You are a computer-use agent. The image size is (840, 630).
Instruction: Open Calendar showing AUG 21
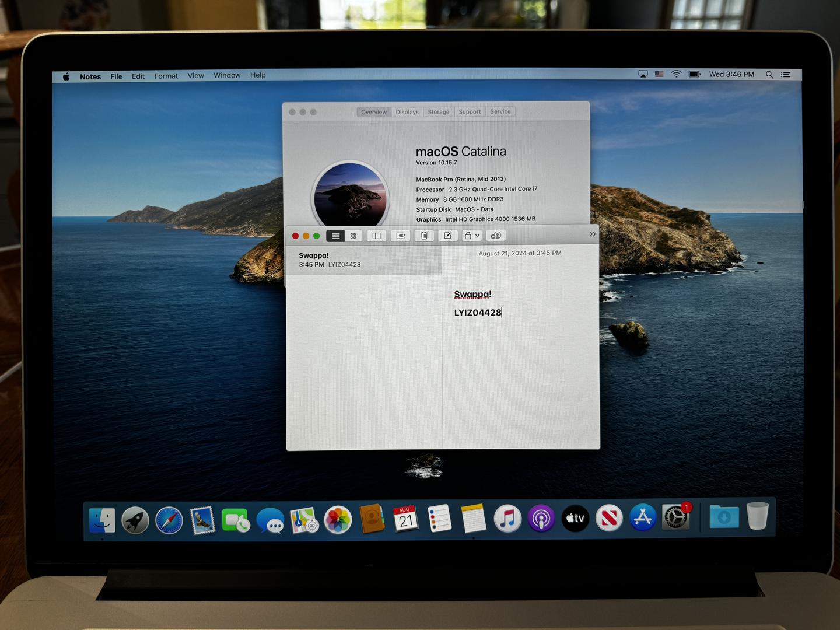pyautogui.click(x=405, y=519)
